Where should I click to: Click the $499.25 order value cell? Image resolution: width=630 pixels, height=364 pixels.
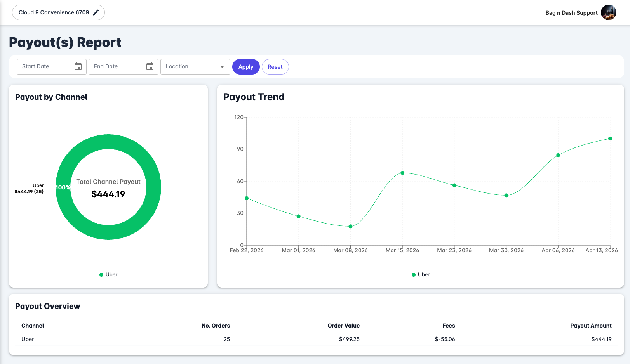[x=349, y=339]
